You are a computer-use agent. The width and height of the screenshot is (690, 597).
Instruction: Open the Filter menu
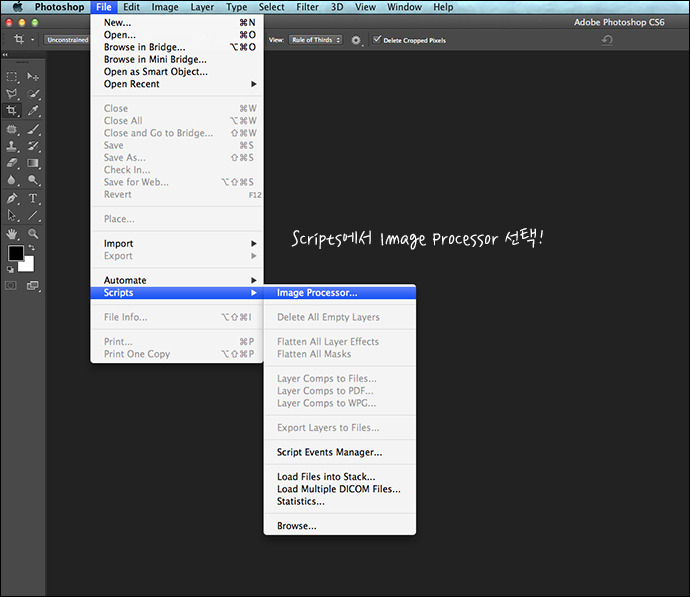click(308, 7)
